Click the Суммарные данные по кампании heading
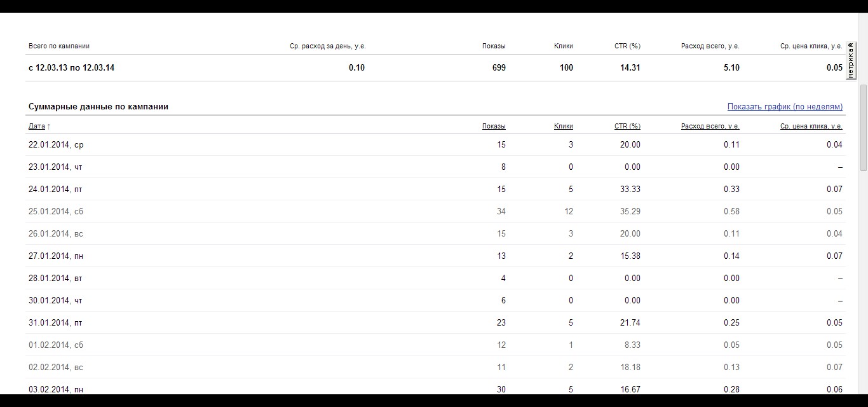 click(98, 107)
